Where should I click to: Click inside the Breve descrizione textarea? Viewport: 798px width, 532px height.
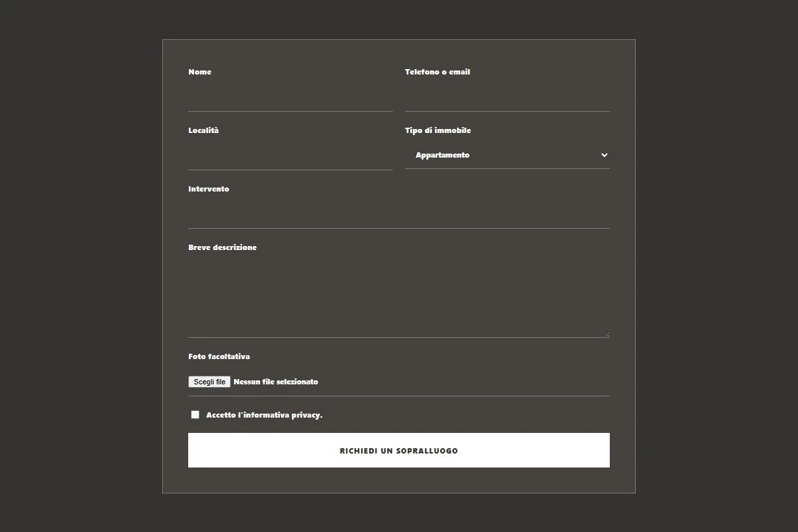click(x=399, y=298)
